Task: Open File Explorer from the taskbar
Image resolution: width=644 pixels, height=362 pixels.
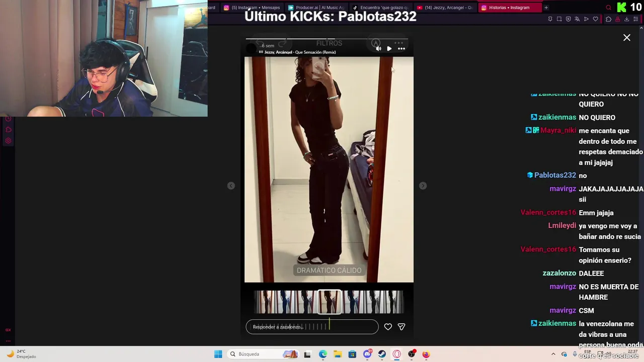Action: (337, 354)
